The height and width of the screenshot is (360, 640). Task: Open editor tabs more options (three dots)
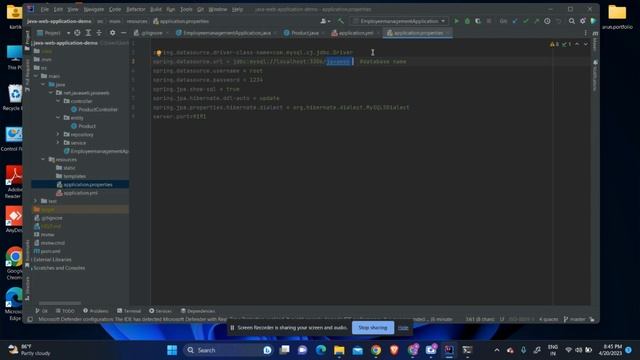(x=585, y=33)
